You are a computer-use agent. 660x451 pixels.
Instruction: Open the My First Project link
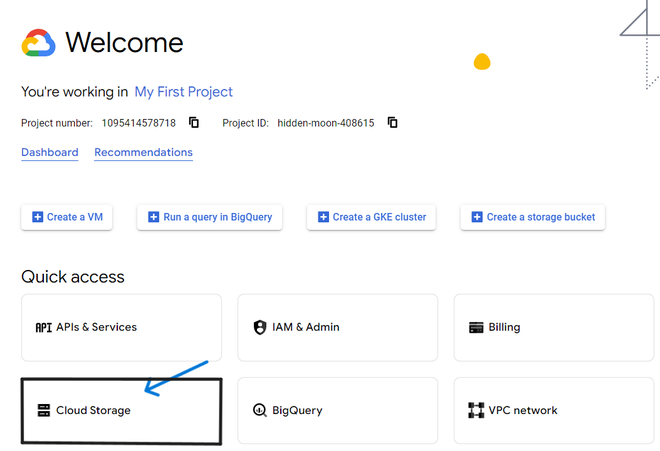tap(184, 92)
